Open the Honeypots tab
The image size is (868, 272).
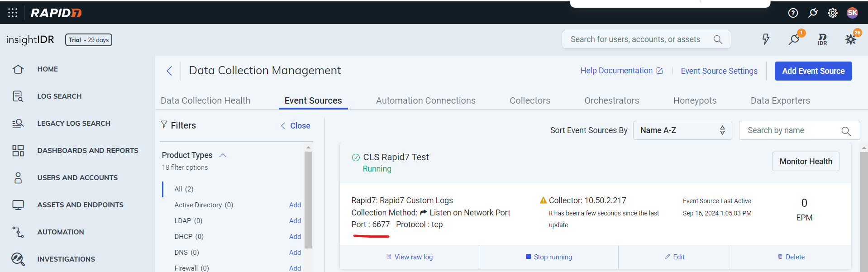[x=695, y=100]
